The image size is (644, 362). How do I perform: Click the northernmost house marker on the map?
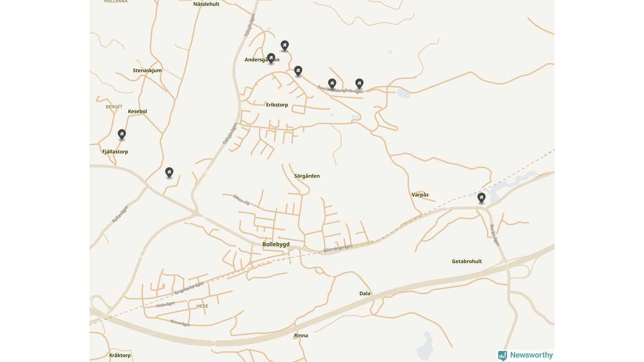285,46
